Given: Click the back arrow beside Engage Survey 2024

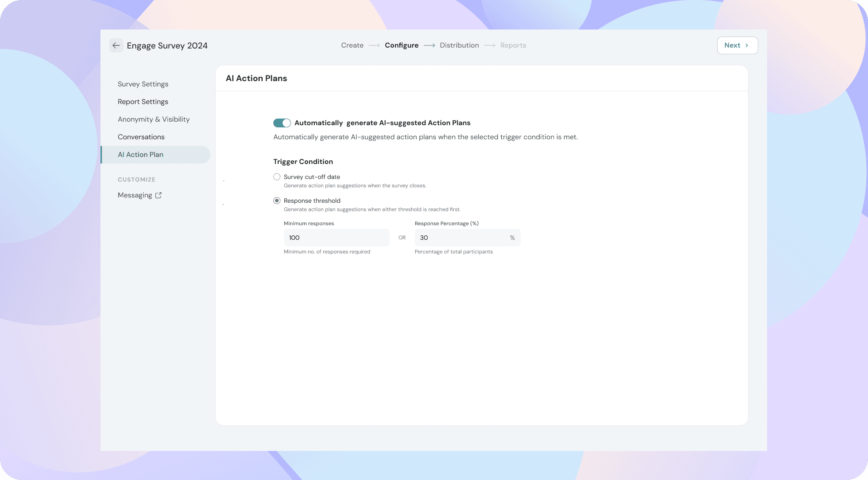Looking at the screenshot, I should (116, 45).
